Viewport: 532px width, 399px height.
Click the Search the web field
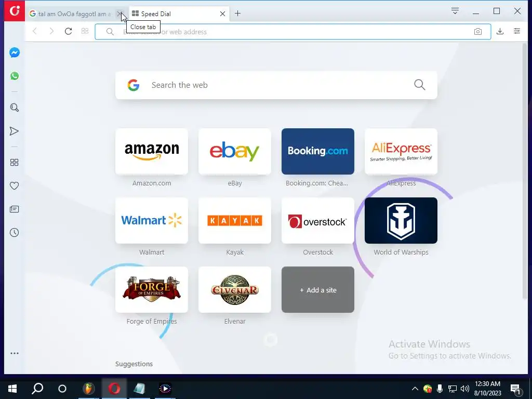click(x=276, y=85)
